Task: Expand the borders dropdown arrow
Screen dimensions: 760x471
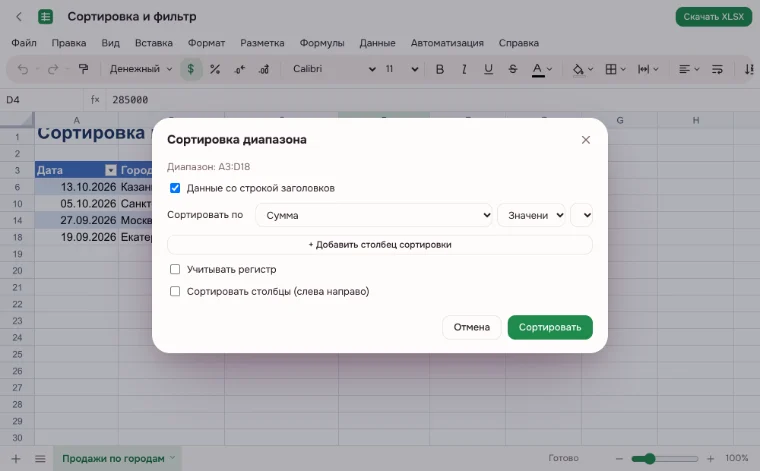Action: [x=623, y=69]
